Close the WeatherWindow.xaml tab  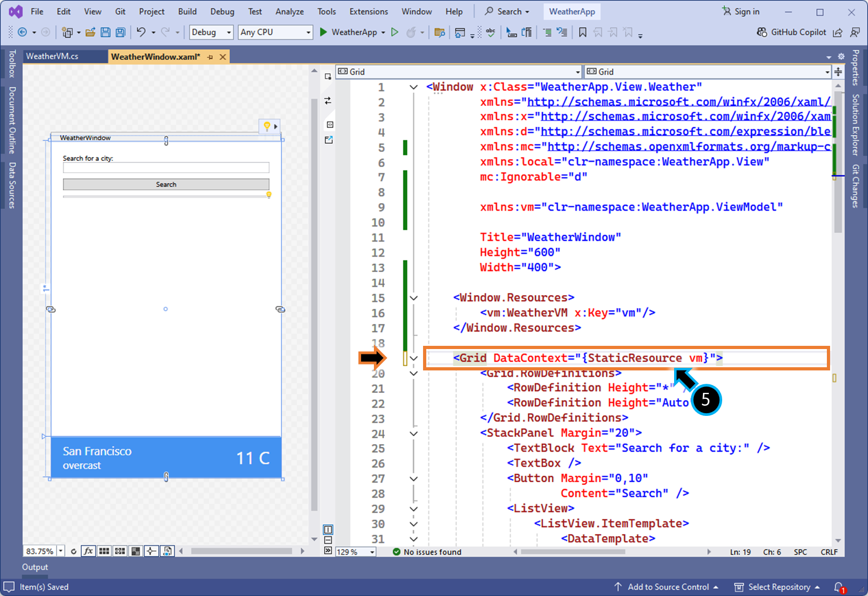(223, 57)
